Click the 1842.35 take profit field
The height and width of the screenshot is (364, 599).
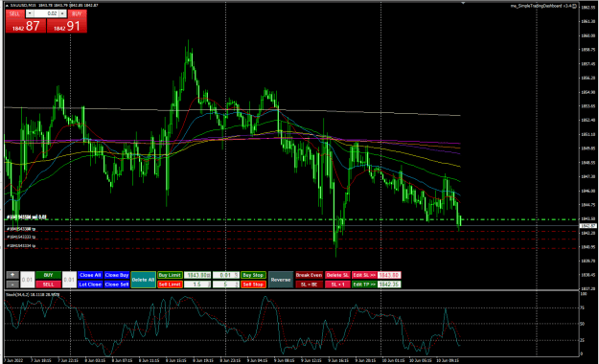tap(389, 284)
